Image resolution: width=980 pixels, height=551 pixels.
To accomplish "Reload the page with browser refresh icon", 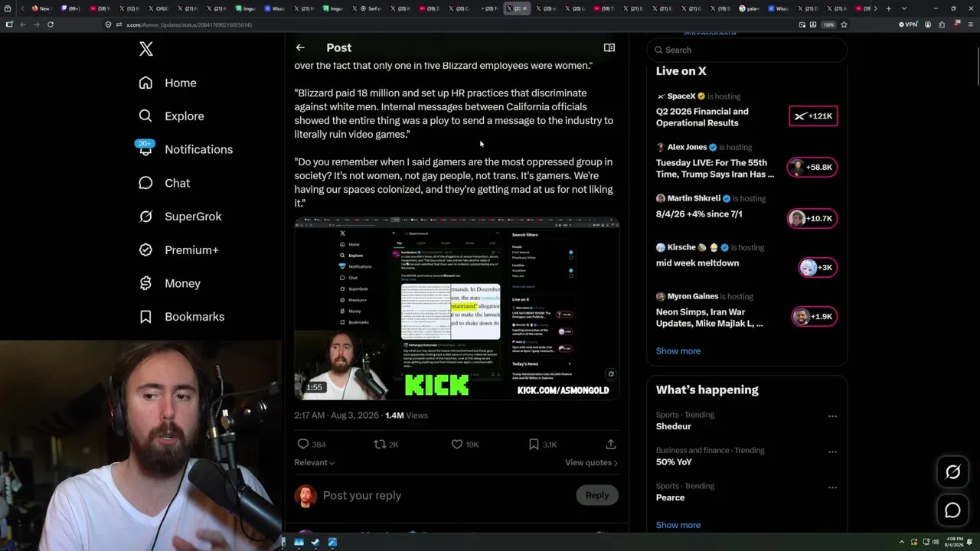I will point(51,24).
